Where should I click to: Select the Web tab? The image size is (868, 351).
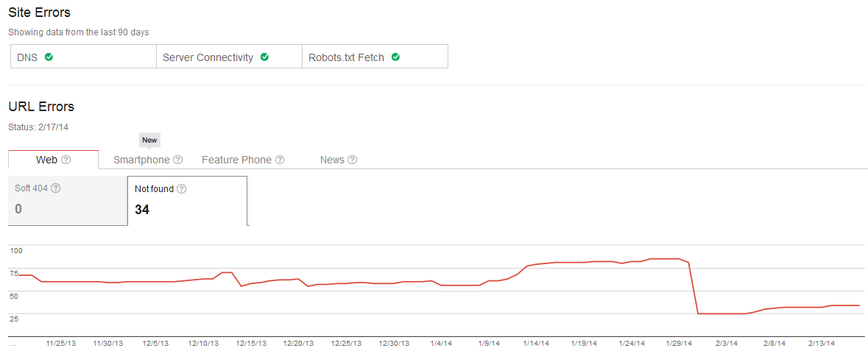pos(46,160)
